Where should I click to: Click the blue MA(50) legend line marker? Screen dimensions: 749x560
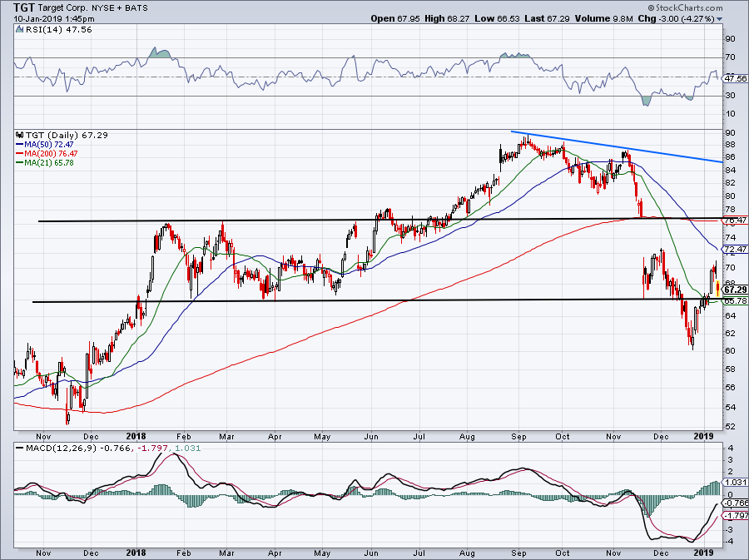pos(20,145)
